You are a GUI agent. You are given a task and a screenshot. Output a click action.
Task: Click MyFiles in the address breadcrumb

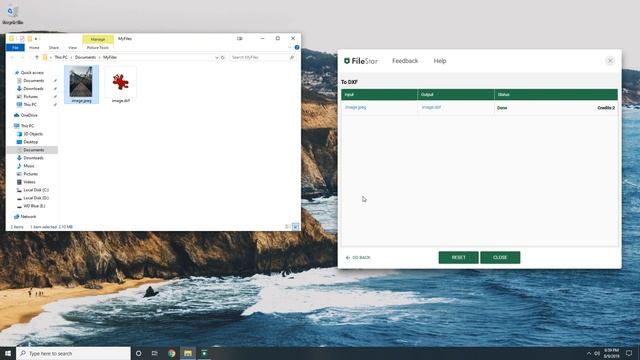(x=110, y=58)
